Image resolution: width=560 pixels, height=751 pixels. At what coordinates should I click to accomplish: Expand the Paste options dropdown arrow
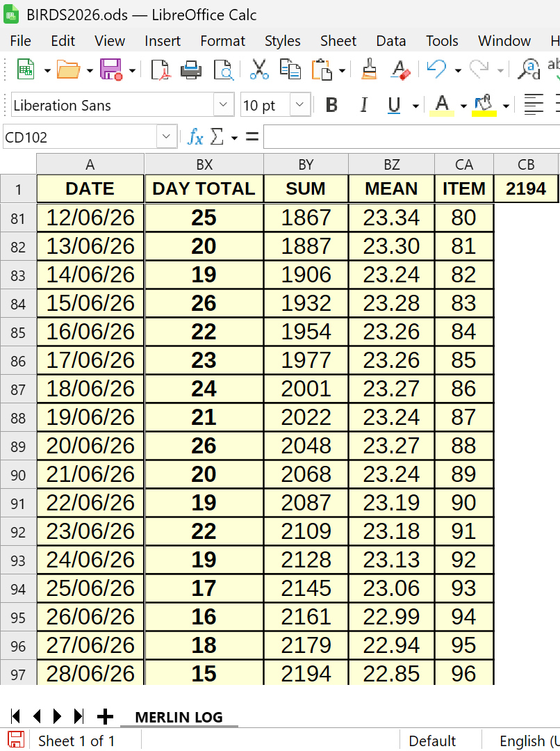[343, 71]
